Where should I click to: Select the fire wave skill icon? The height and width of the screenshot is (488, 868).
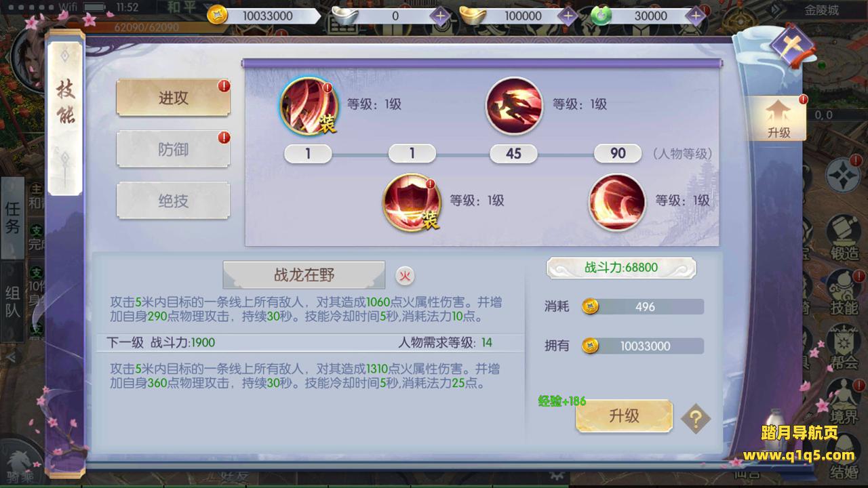point(616,202)
